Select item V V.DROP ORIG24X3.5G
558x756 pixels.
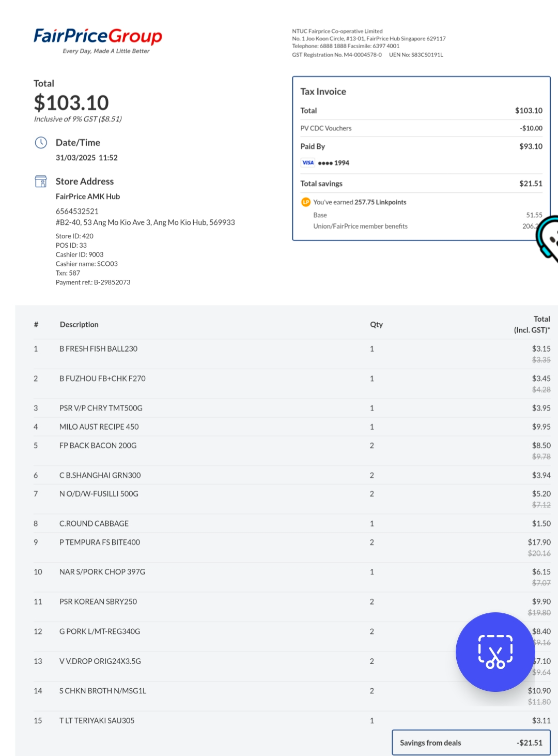[100, 661]
